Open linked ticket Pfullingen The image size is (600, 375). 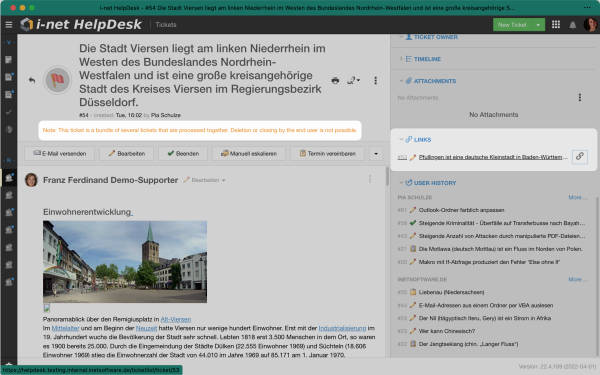(x=493, y=157)
